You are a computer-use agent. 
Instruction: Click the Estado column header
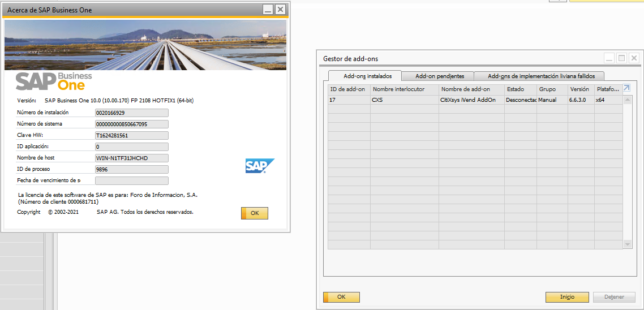point(520,89)
